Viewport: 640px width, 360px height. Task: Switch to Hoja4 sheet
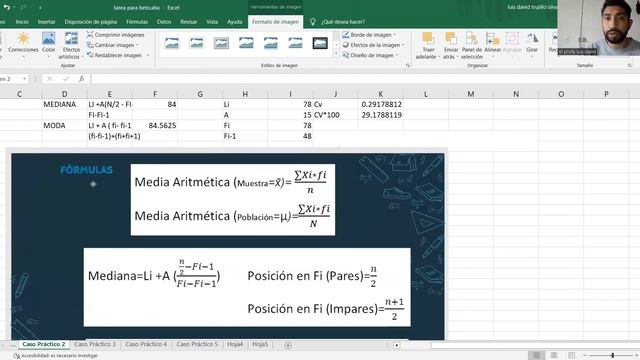click(x=235, y=344)
